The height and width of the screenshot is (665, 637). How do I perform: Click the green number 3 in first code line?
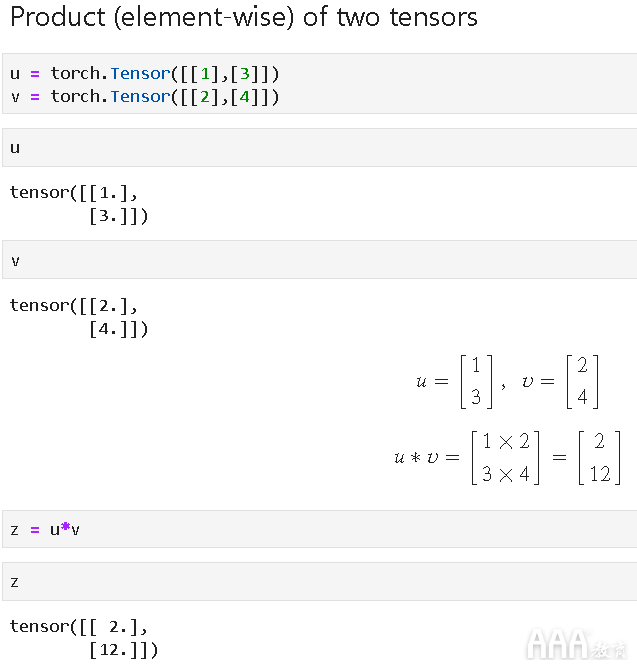(x=245, y=74)
